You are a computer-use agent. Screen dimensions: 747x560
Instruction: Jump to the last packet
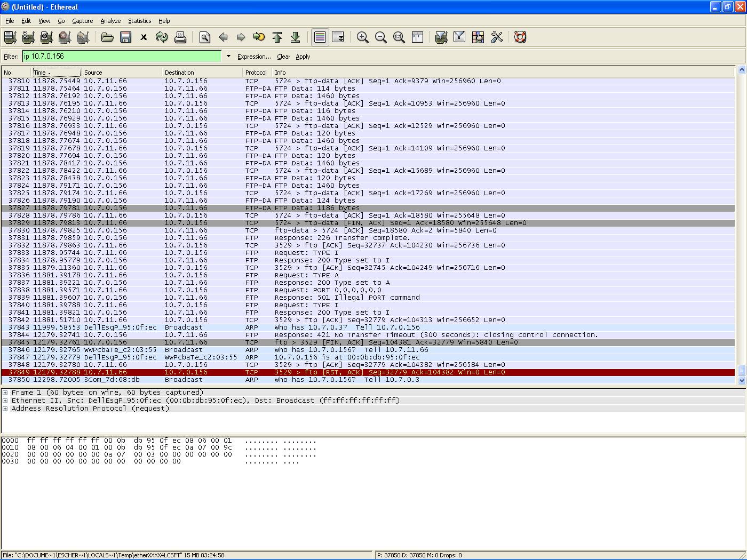pos(295,37)
